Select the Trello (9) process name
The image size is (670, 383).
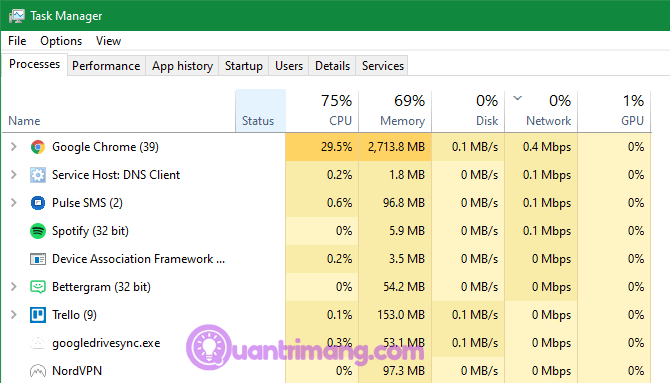coord(74,315)
